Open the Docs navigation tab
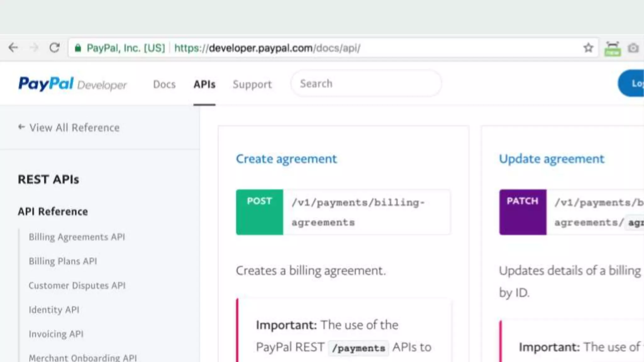Viewport: 644px width, 362px height. coord(164,84)
